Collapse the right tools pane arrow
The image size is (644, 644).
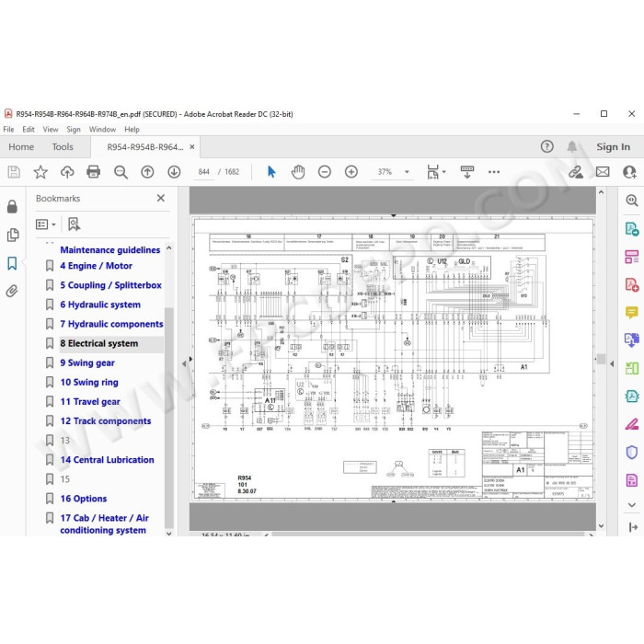tap(612, 363)
